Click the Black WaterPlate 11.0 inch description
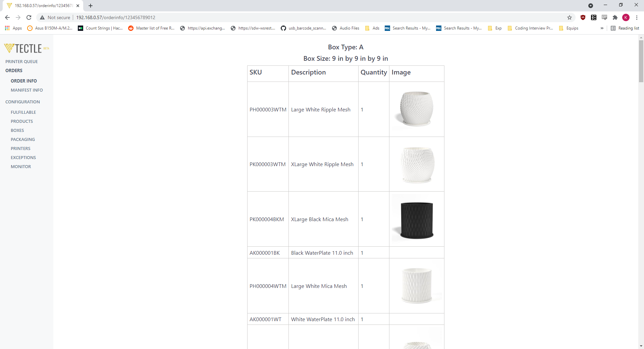 [322, 253]
